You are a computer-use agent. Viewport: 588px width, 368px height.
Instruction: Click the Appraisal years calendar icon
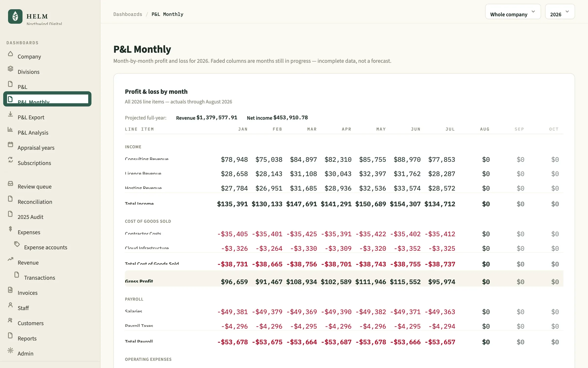pyautogui.click(x=10, y=145)
